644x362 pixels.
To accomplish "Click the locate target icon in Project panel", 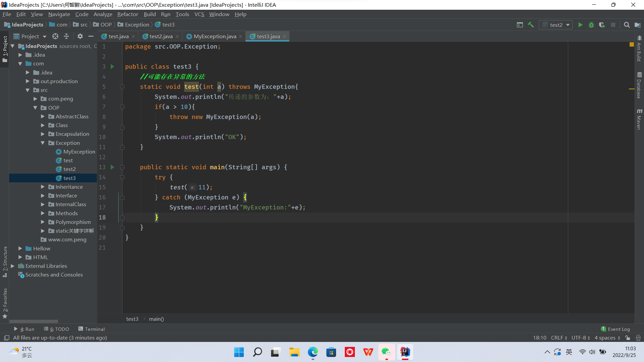I will coord(55,36).
